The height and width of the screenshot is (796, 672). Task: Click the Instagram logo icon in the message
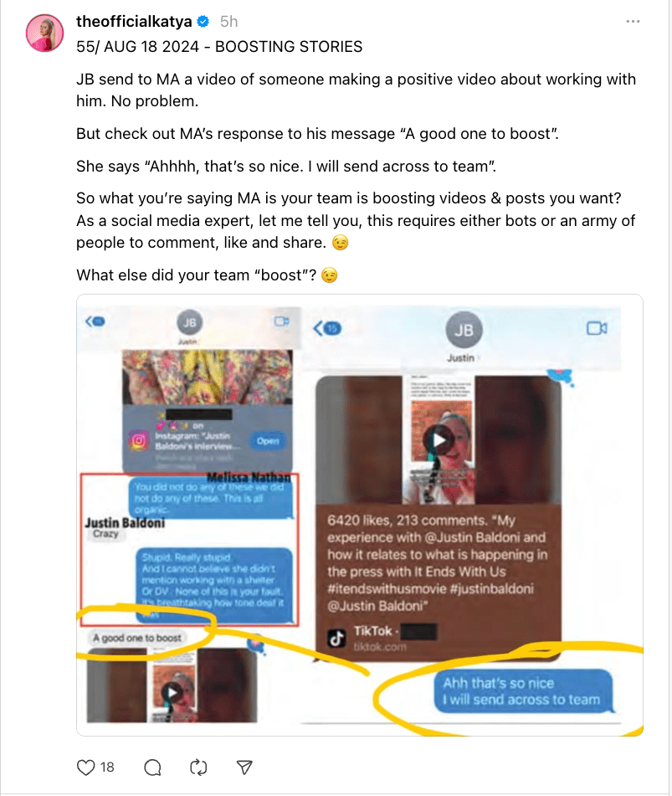point(139,440)
